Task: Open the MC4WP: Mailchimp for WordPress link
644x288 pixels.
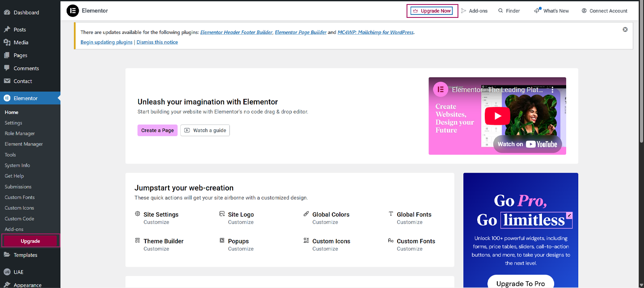Action: click(375, 32)
